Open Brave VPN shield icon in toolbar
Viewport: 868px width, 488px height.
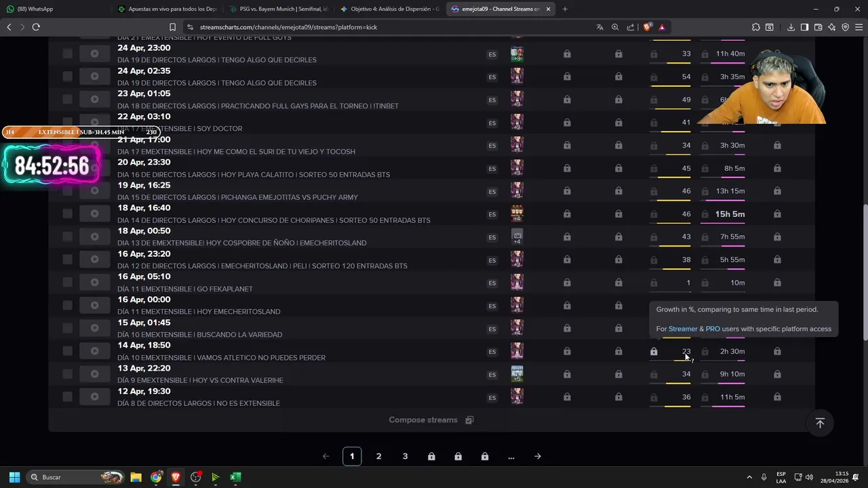(x=845, y=27)
